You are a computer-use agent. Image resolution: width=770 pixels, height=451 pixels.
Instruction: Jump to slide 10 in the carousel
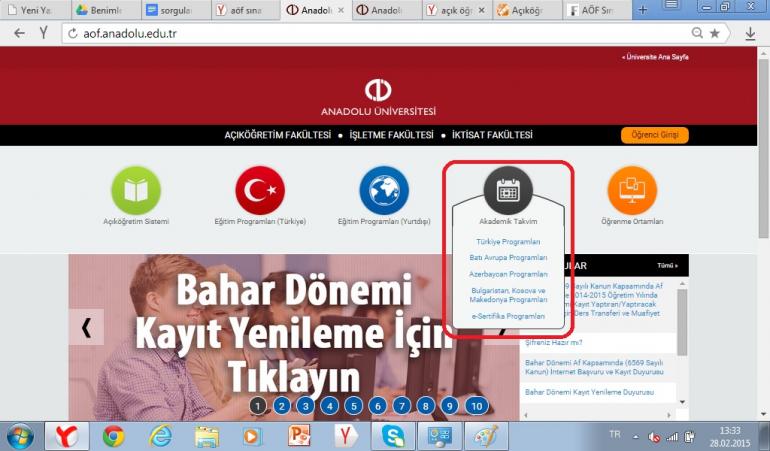tap(476, 405)
